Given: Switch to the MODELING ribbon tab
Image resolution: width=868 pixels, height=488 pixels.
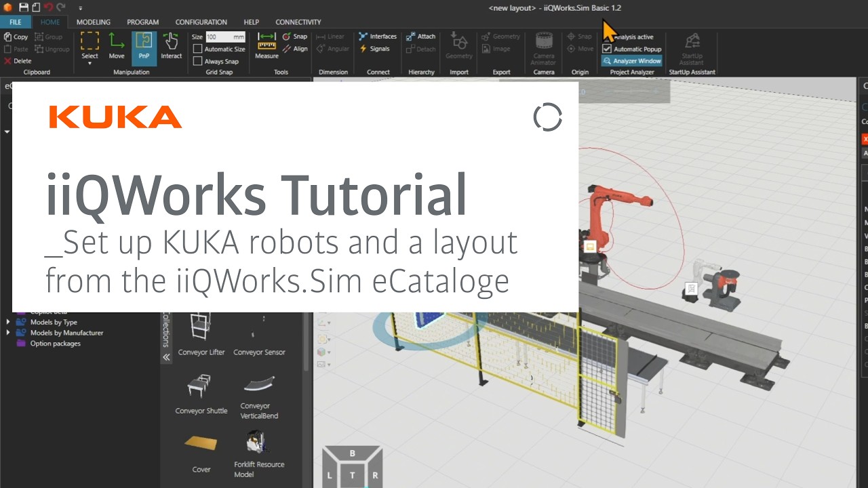Looking at the screenshot, I should pyautogui.click(x=94, y=22).
